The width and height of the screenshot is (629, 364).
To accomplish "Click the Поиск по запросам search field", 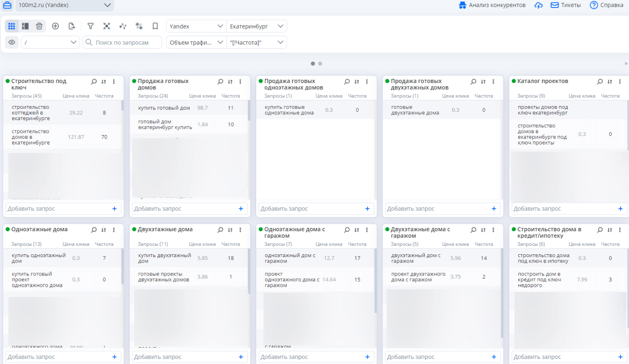I will [x=122, y=42].
